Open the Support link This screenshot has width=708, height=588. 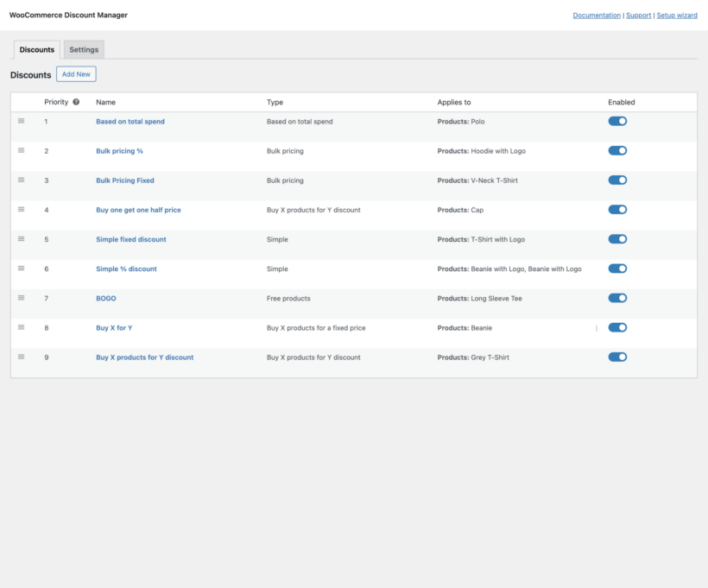[x=639, y=15]
